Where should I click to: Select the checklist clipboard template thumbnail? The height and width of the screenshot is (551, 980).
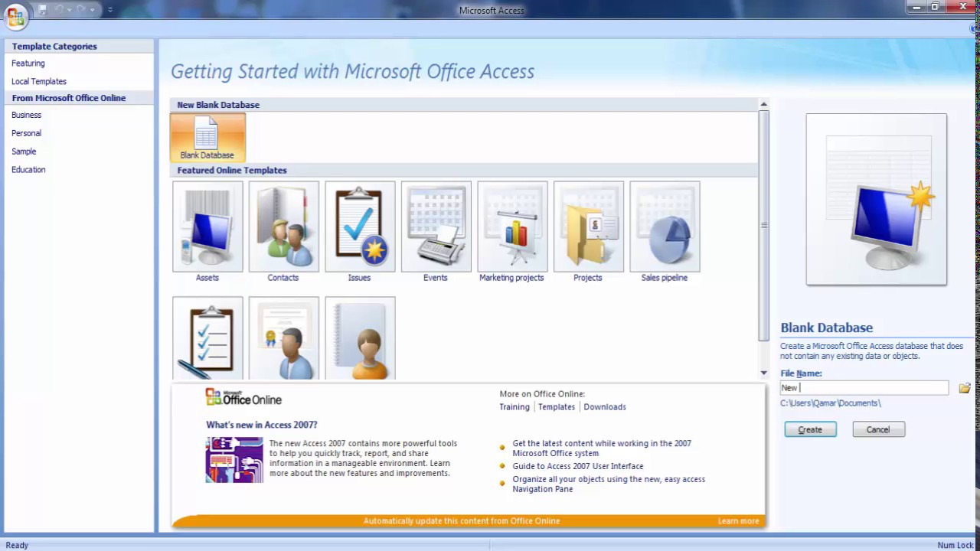[x=207, y=337]
